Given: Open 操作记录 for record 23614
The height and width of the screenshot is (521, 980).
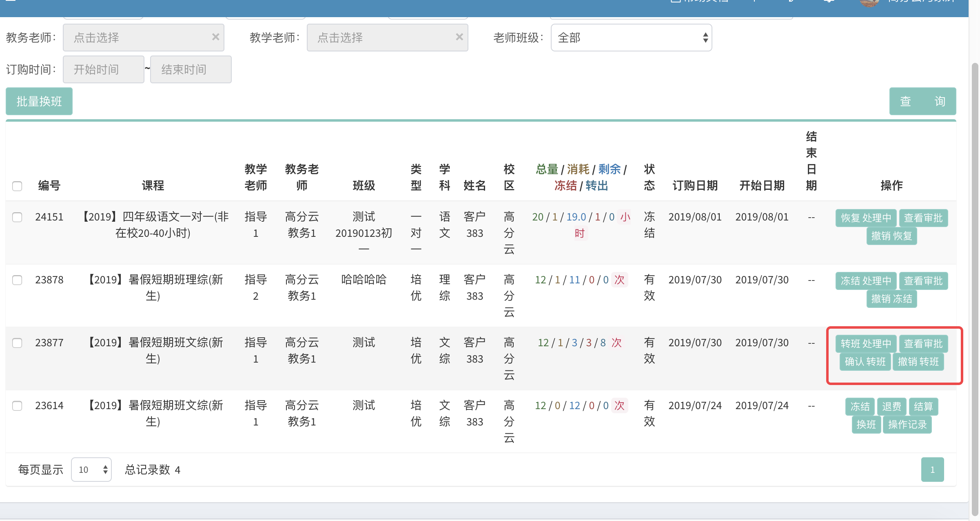Looking at the screenshot, I should click(907, 425).
